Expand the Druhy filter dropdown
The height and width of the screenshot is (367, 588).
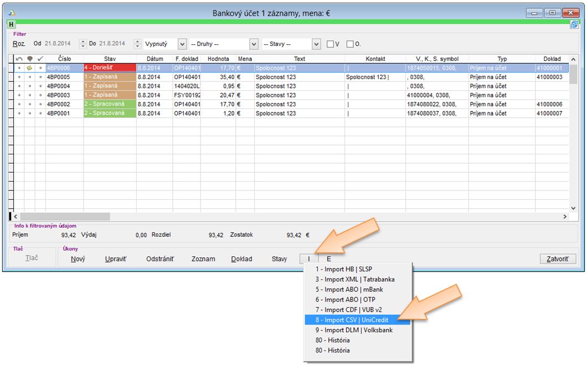click(x=254, y=44)
